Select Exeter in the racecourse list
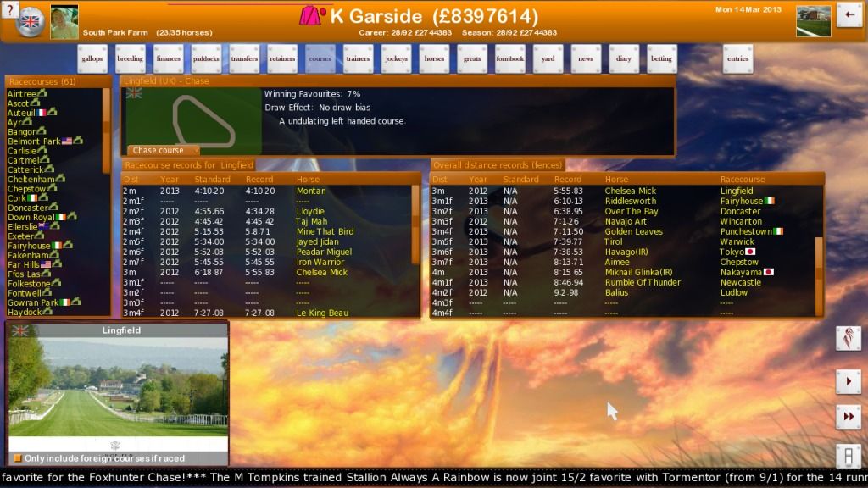This screenshot has width=868, height=488. pos(20,236)
